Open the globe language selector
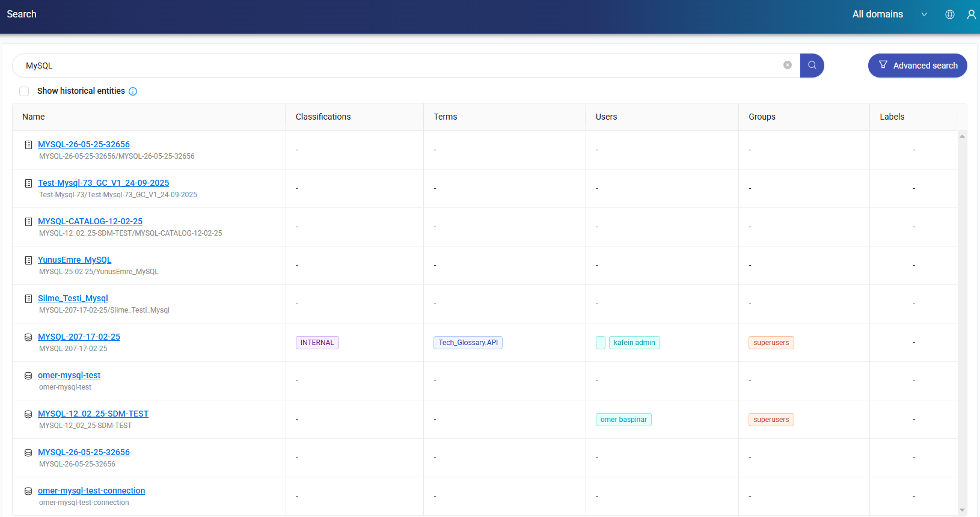The height and width of the screenshot is (517, 980). tap(950, 14)
